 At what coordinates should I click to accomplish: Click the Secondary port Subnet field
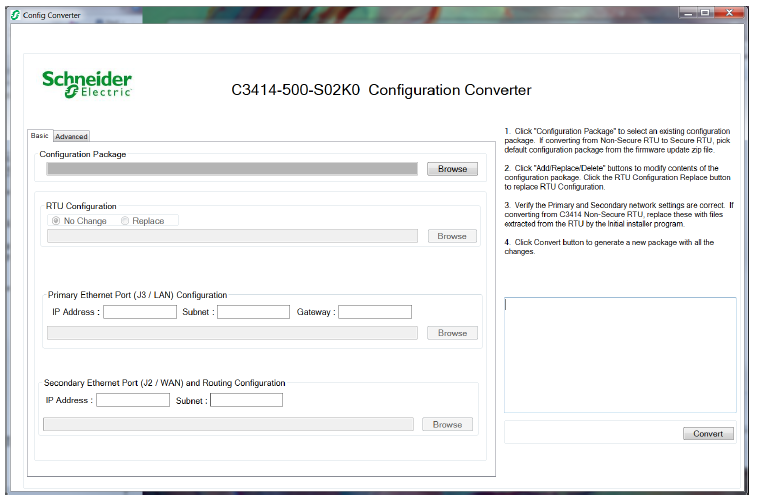click(x=246, y=400)
